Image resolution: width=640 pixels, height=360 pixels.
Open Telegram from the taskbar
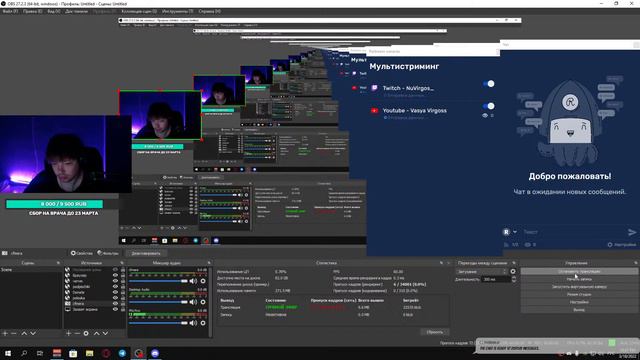(122, 353)
